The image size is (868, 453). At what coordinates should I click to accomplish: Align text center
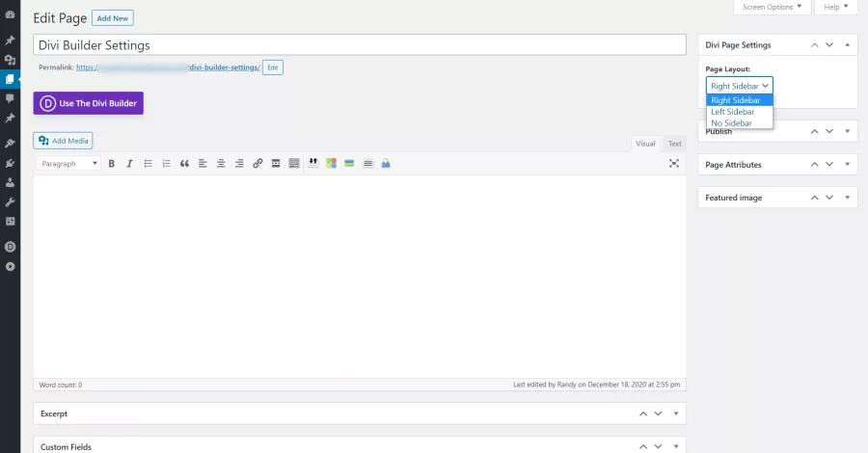221,163
